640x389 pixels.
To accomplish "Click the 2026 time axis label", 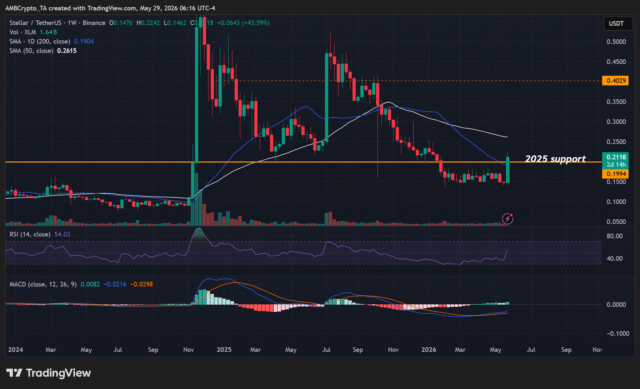I will pos(429,350).
